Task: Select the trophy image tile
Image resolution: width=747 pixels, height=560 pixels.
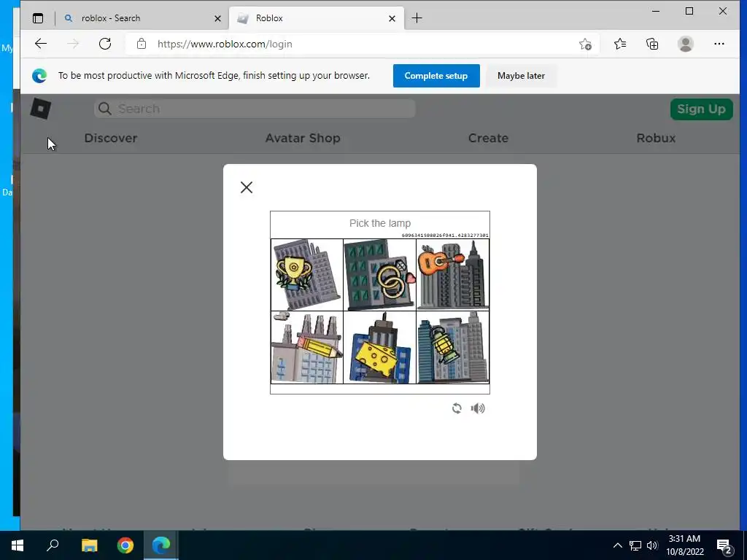Action: pos(307,275)
